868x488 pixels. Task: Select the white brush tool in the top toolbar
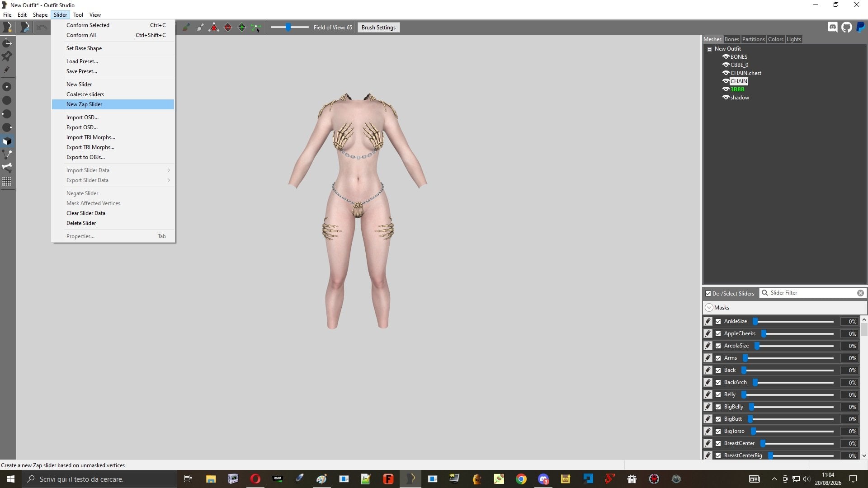tap(200, 28)
